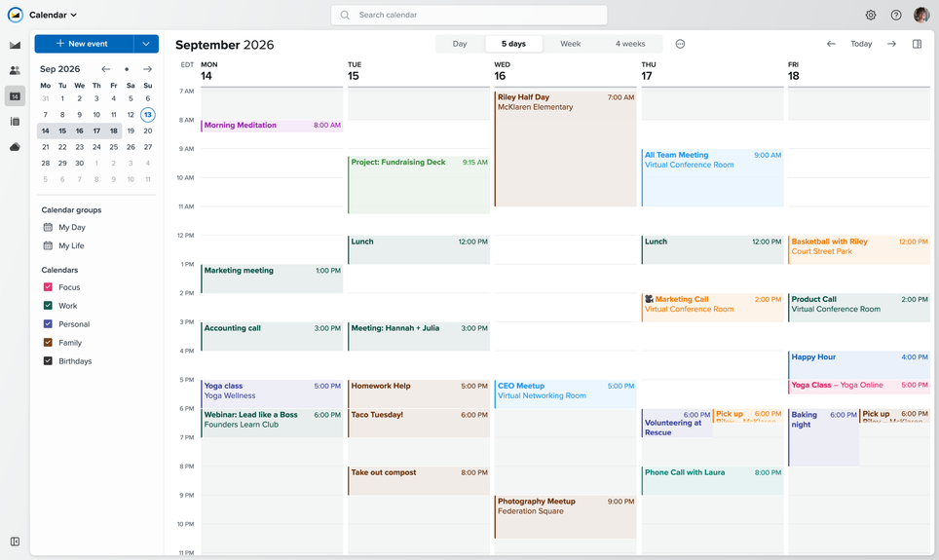Viewport: 939px width, 560px height.
Task: Open the Phone Call with Laura event
Action: (712, 480)
